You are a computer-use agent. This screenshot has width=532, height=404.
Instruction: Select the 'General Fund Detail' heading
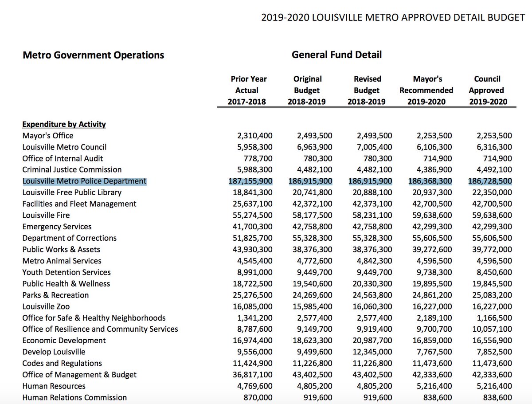coord(336,55)
